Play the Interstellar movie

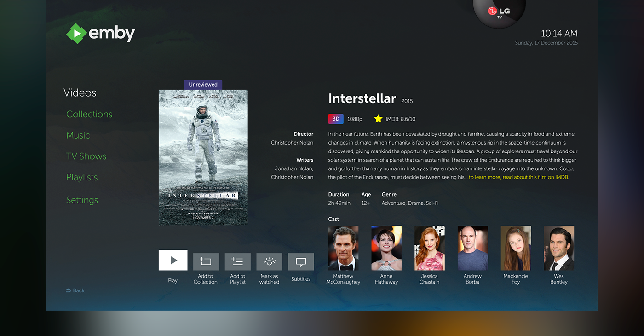click(173, 260)
